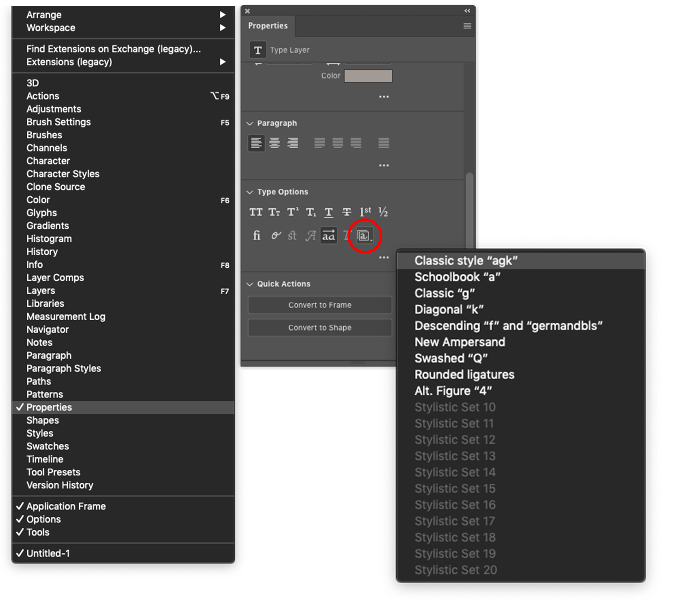Collapse the Type Options section

[250, 192]
